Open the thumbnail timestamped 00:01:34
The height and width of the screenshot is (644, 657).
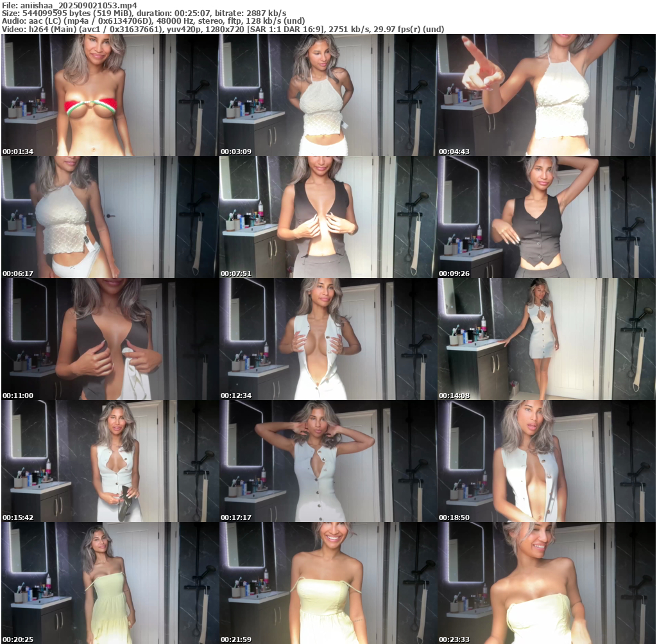[x=110, y=95]
